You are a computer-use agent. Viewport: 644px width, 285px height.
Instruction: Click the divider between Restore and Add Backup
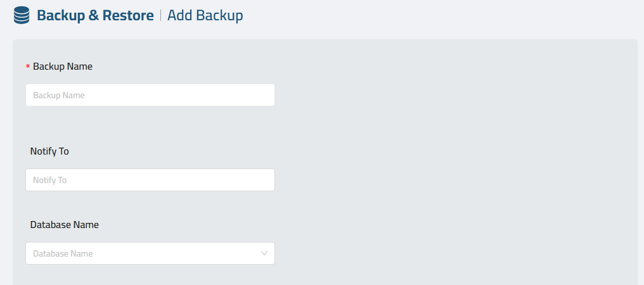[160, 16]
